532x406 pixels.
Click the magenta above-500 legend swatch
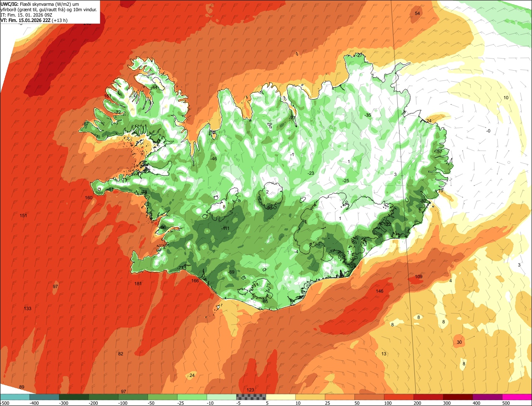click(x=517, y=397)
